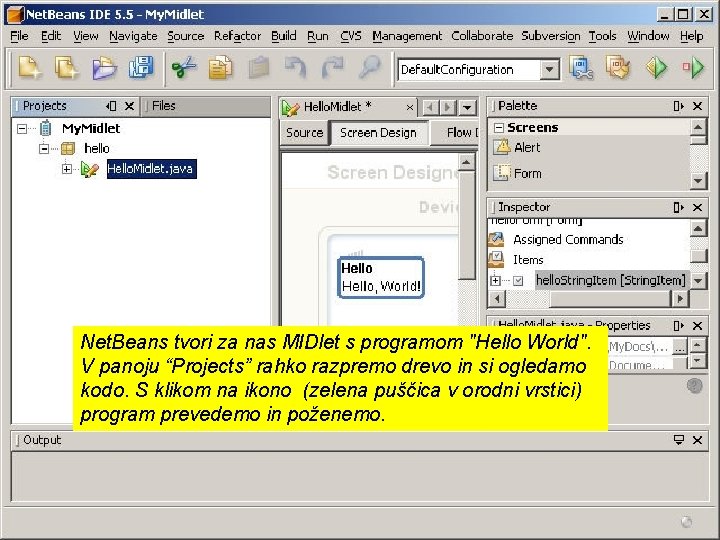Screen dimensions: 720x540
Task: Click the Redo arrow icon
Action: (x=332, y=68)
